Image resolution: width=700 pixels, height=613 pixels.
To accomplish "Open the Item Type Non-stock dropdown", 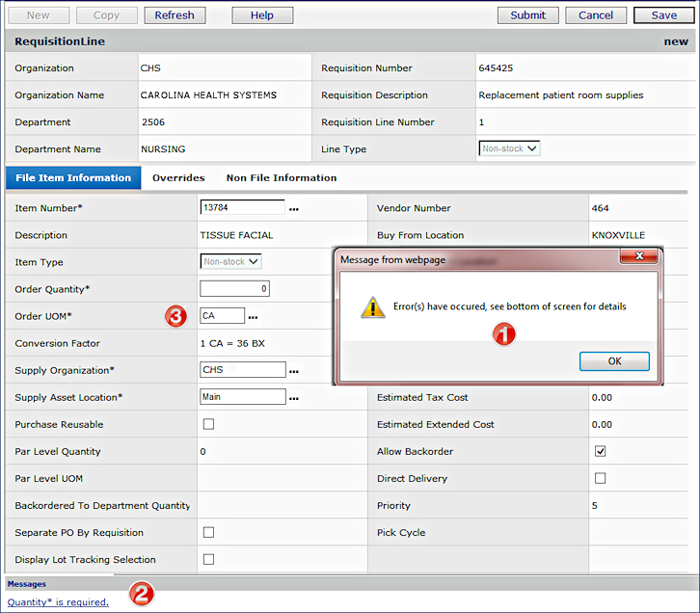I will point(231,261).
